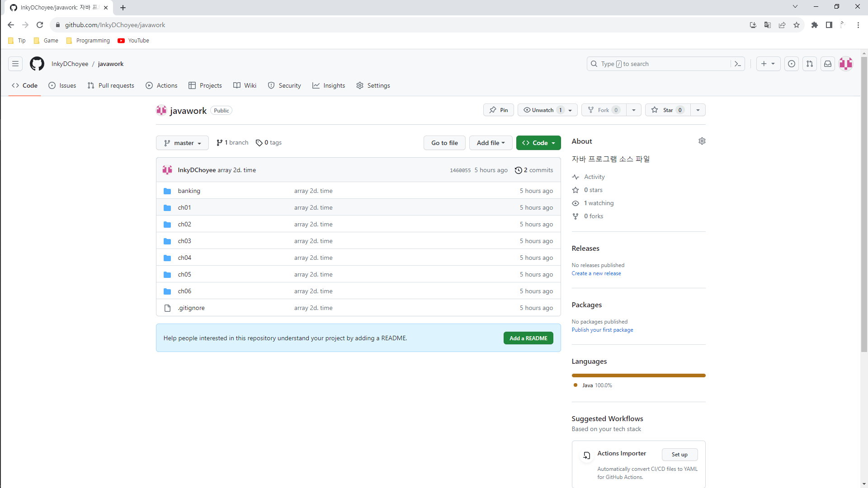This screenshot has width=868, height=488.
Task: Click the commit history clock icon
Action: coord(518,170)
